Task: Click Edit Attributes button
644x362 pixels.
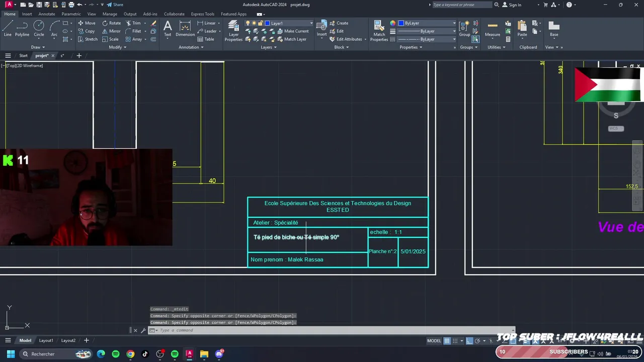Action: tap(346, 39)
